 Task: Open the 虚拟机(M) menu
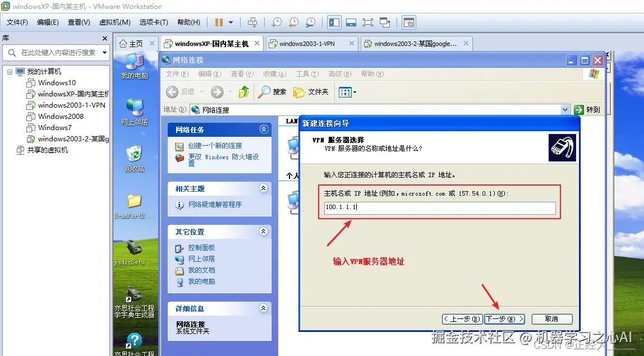[x=114, y=22]
